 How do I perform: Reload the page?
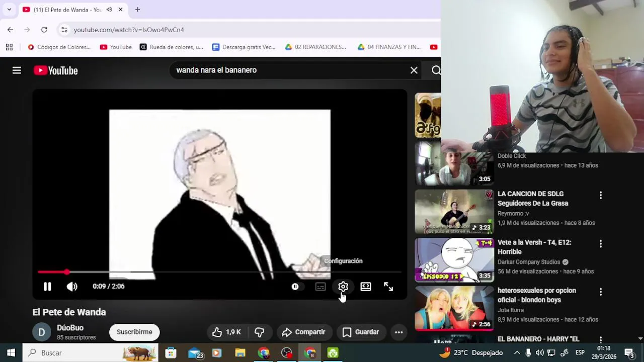pos(44,30)
